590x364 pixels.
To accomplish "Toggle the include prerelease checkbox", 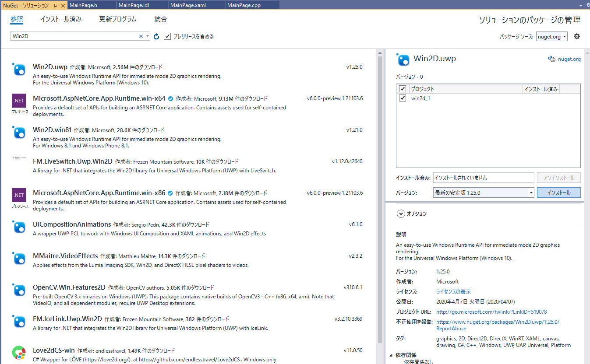I will pos(167,36).
